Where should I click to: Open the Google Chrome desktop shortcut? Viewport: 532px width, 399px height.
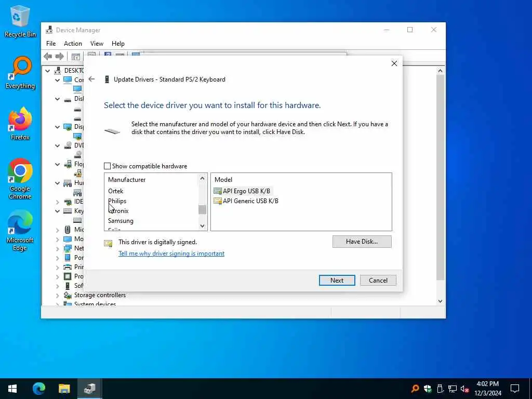pos(20,179)
